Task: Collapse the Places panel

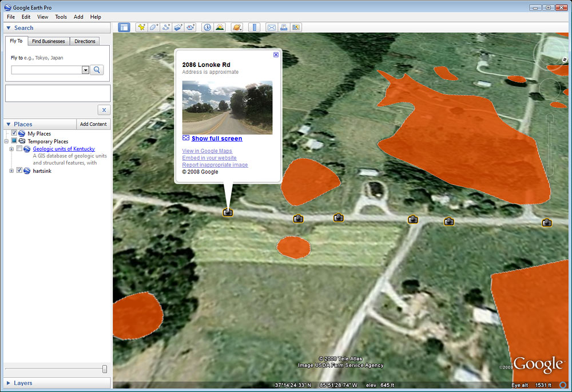Action: [x=9, y=124]
